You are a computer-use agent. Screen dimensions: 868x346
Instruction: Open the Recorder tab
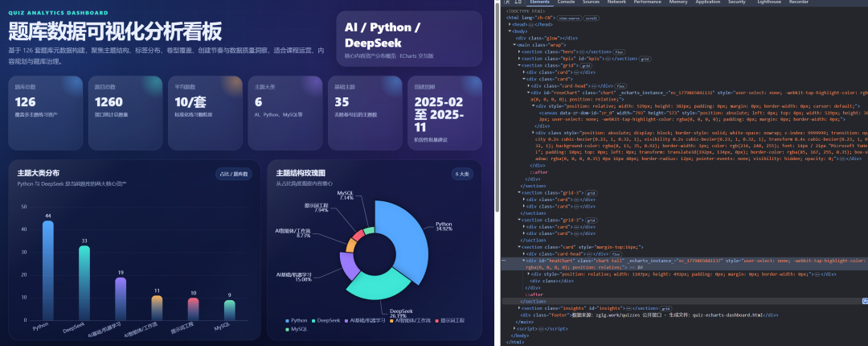[798, 2]
